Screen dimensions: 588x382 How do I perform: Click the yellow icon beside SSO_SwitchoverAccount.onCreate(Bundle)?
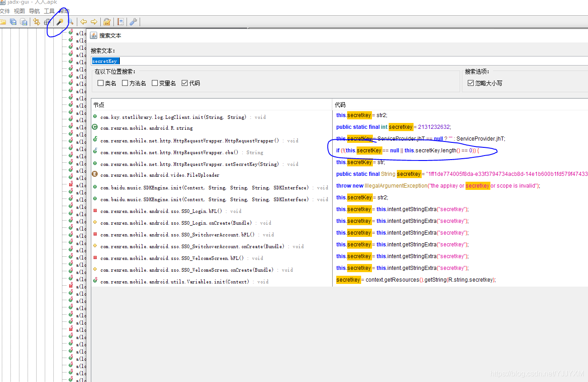coord(95,246)
